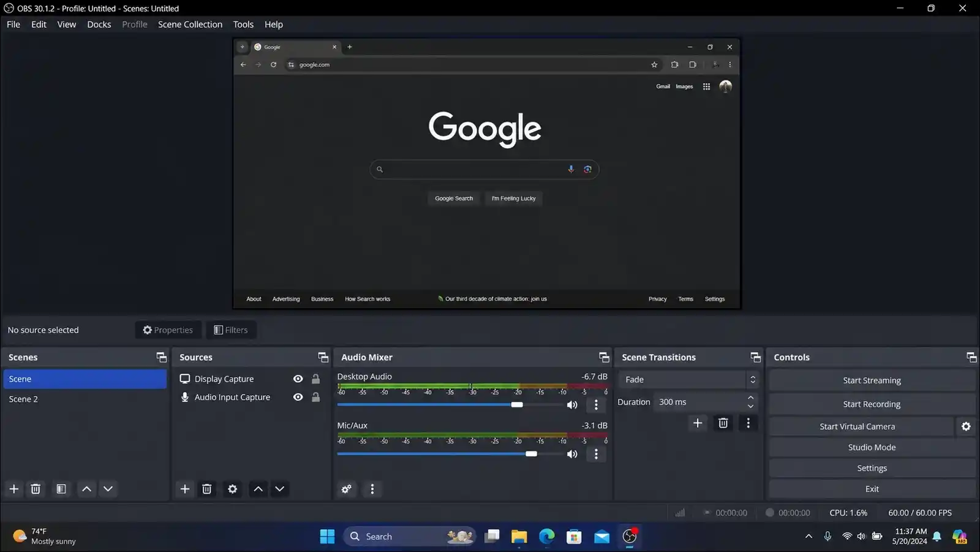Add a new source with plus icon
The image size is (980, 552).
coord(185,489)
